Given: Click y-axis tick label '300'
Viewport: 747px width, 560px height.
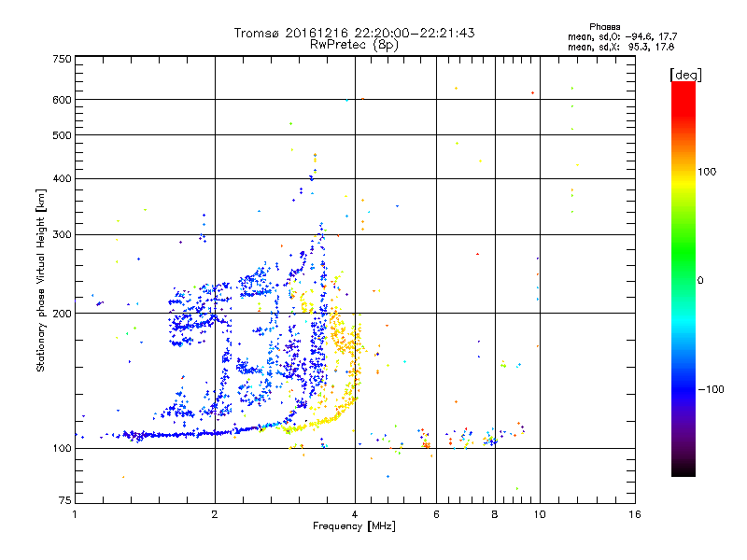Looking at the screenshot, I should [62, 234].
